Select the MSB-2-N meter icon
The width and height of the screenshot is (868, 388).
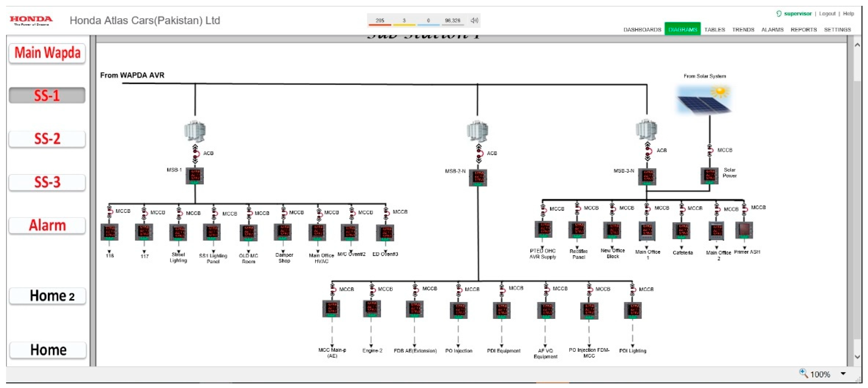pyautogui.click(x=478, y=178)
